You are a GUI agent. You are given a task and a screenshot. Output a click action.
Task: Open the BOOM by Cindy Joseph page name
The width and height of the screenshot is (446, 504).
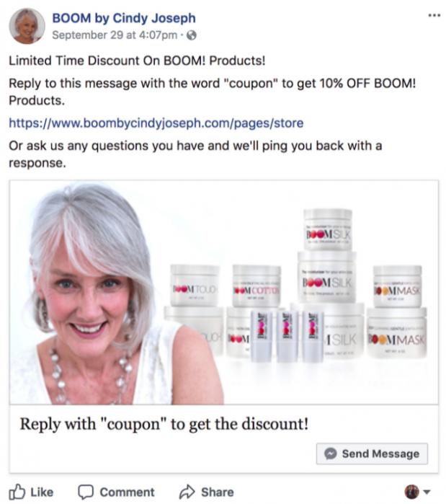pos(124,18)
